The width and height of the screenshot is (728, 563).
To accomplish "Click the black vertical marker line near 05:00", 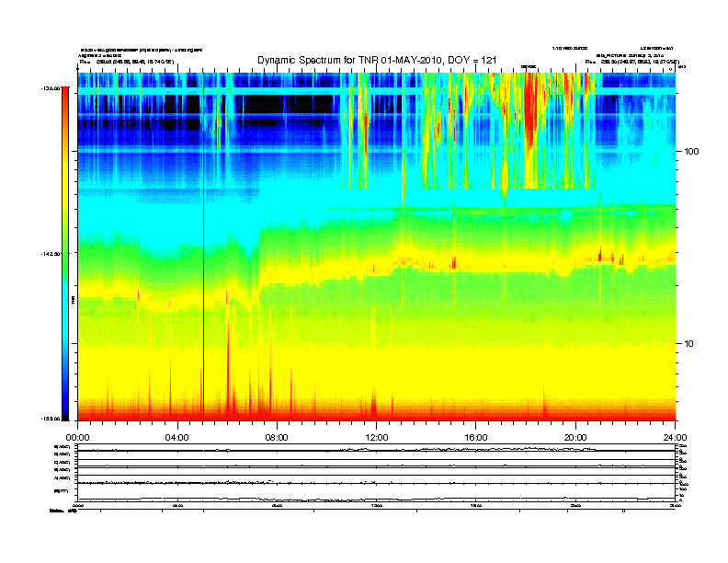I will 203,247.
